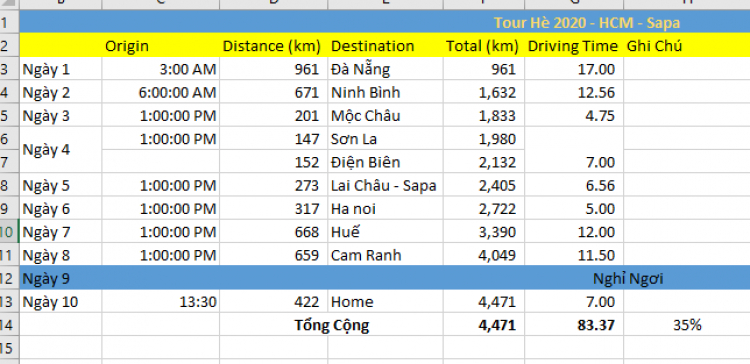Image resolution: width=750 pixels, height=364 pixels.
Task: Click the distance cell '961' beside Đà Nẵng
Action: [x=274, y=69]
